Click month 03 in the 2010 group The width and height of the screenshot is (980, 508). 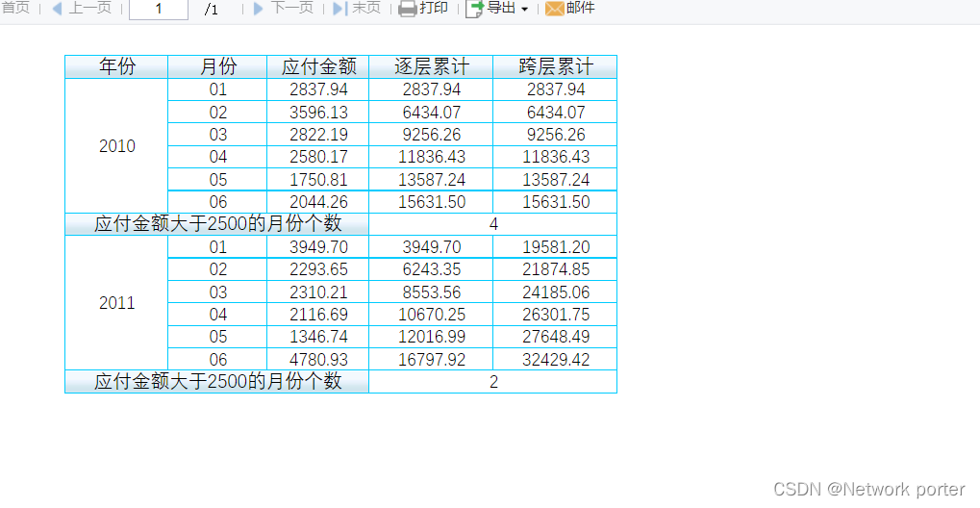[217, 135]
